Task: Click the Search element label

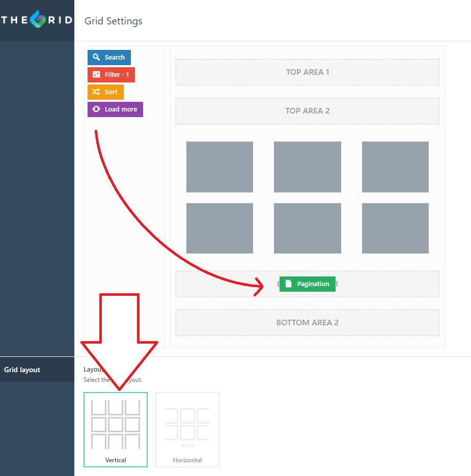Action: [115, 58]
